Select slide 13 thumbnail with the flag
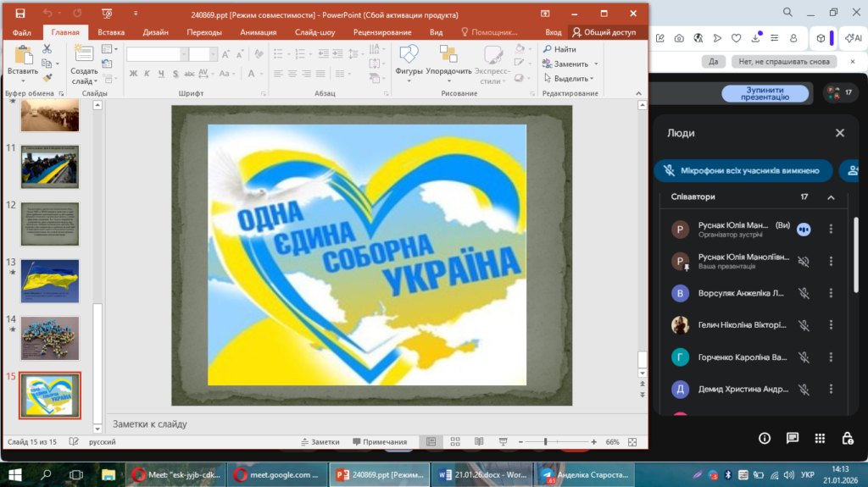Image resolution: width=868 pixels, height=487 pixels. tap(49, 281)
